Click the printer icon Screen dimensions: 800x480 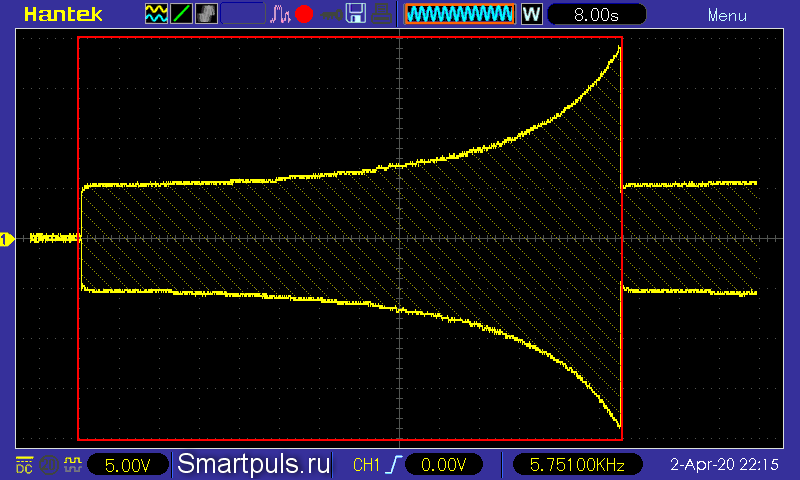pos(381,14)
